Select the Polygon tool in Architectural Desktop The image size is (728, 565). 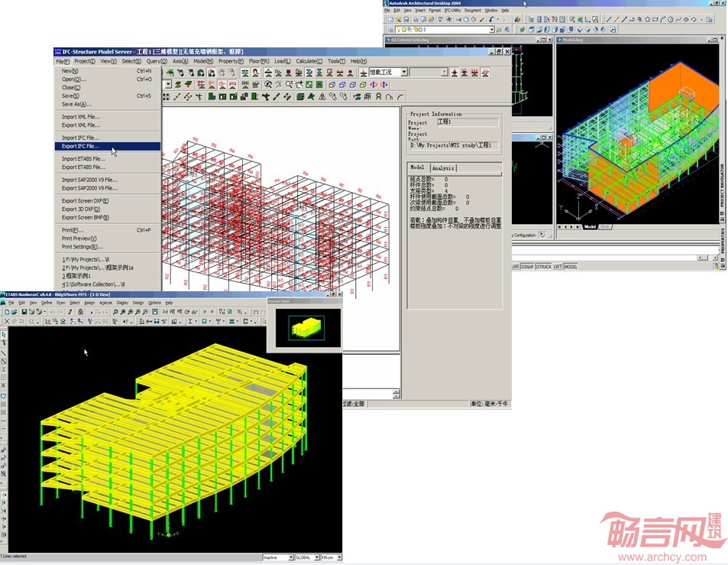pyautogui.click(x=648, y=20)
